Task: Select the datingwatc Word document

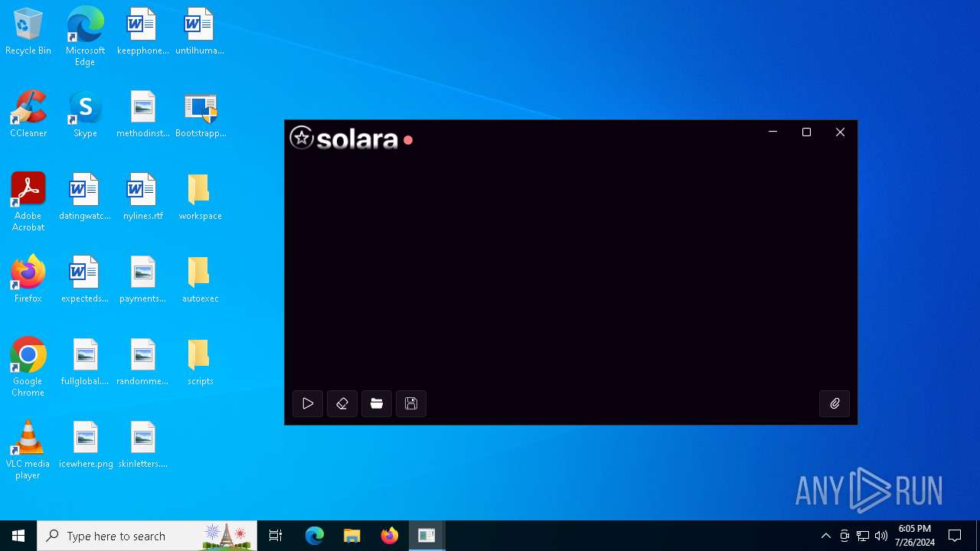Action: 85,197
